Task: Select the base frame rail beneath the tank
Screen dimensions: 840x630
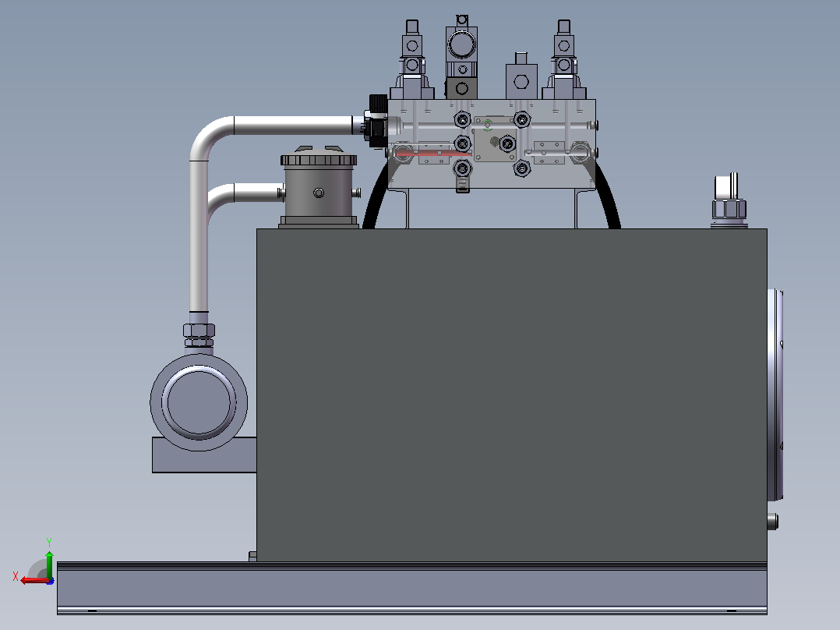Action: click(x=412, y=588)
